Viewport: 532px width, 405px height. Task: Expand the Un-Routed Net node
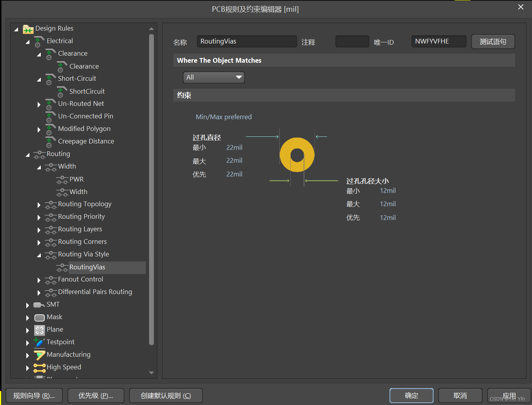pos(39,105)
